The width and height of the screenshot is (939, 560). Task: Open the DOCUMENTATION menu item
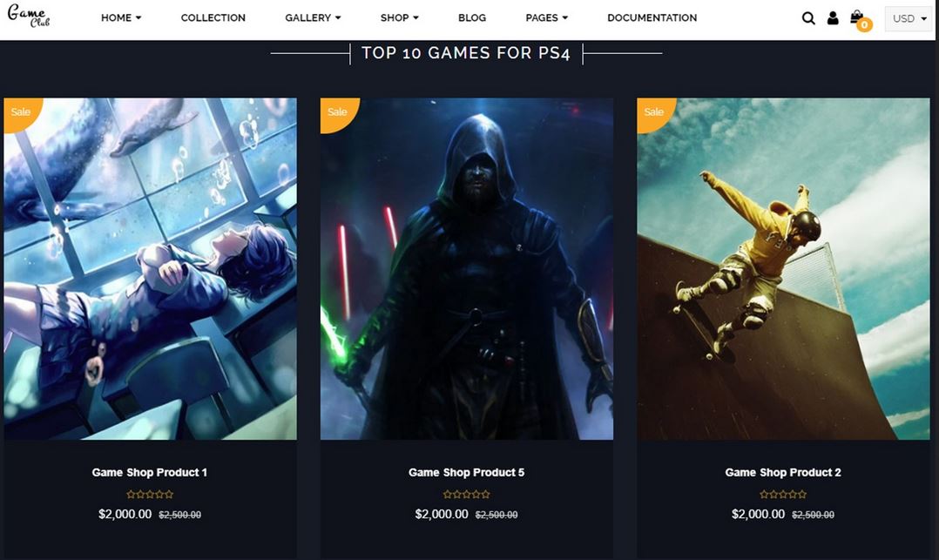652,18
